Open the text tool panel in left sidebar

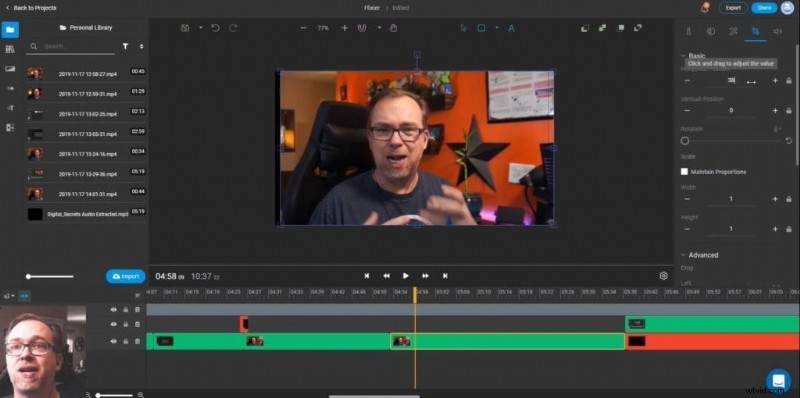tap(10, 108)
